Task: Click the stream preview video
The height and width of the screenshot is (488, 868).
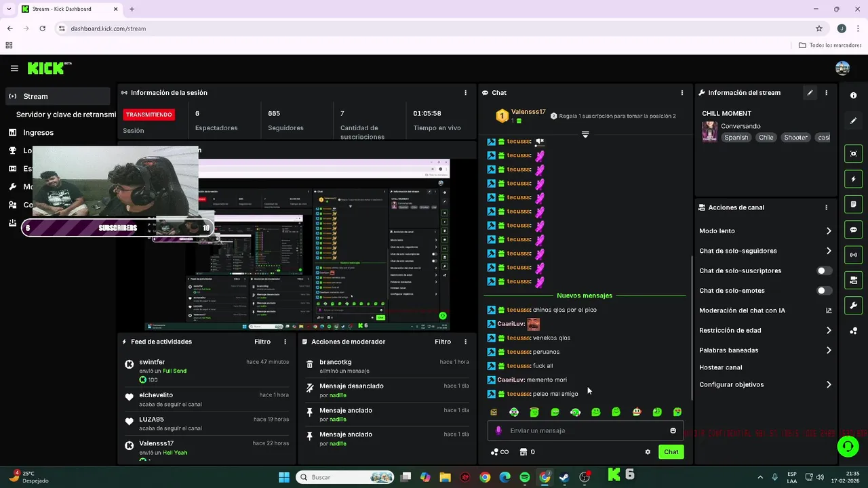Action: pos(297,244)
